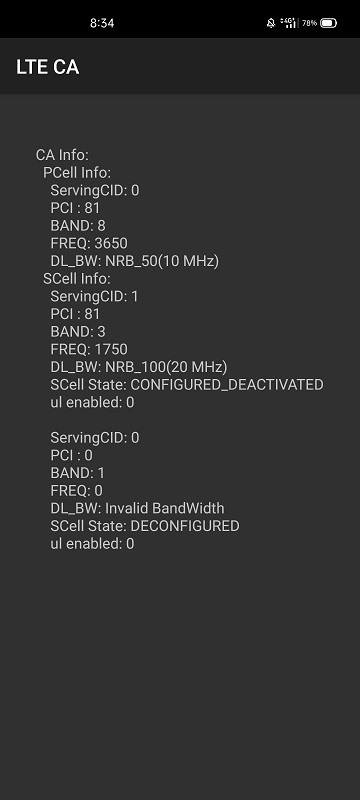Image resolution: width=360 pixels, height=800 pixels.
Task: Tap the battery icon in status bar
Action: pos(328,23)
